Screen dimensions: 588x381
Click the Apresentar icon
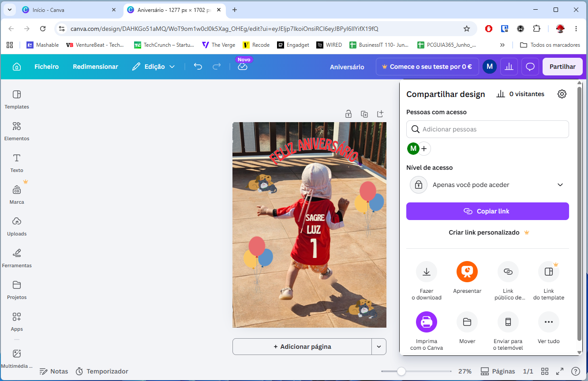point(467,272)
